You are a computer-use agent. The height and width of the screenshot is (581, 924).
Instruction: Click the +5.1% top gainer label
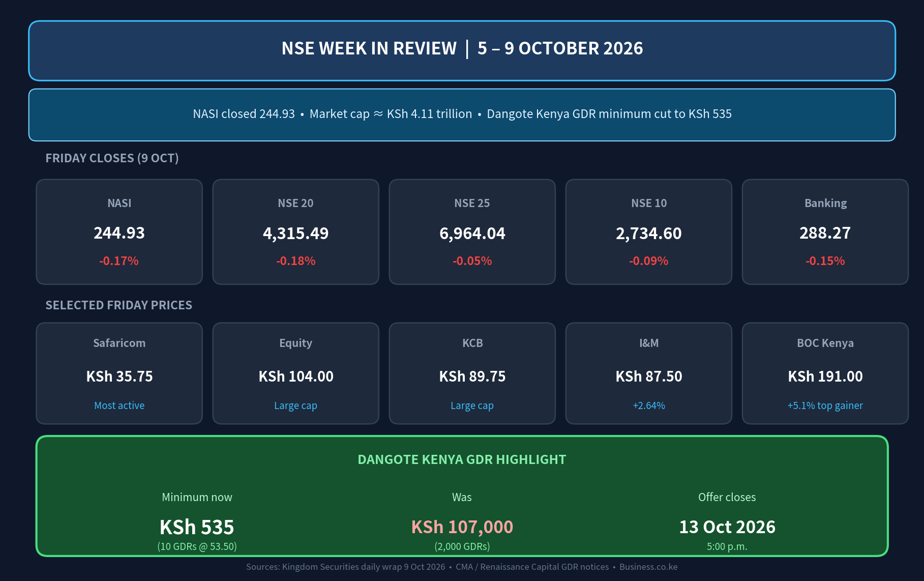point(825,406)
